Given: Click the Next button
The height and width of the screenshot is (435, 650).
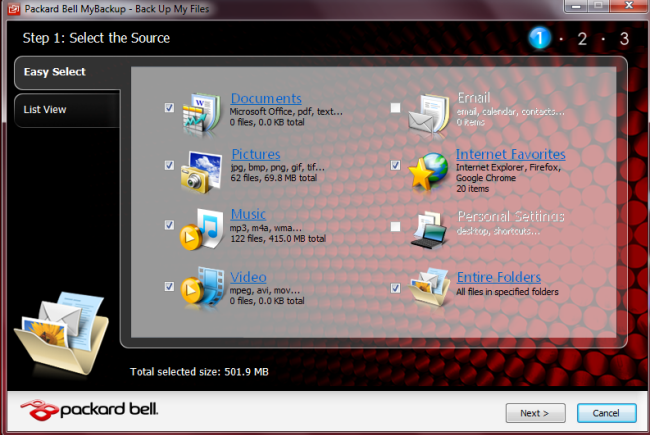Looking at the screenshot, I should [535, 413].
